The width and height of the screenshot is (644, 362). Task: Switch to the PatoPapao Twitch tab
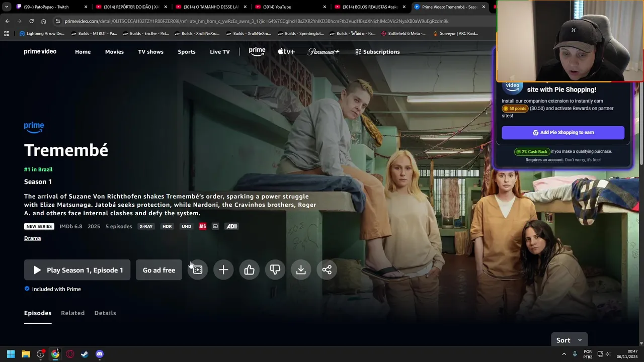[x=50, y=7]
